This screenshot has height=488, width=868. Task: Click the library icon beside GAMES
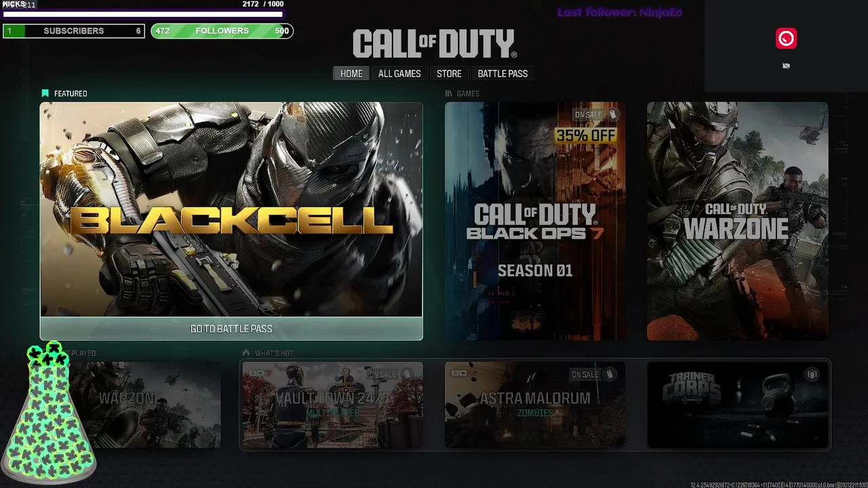coord(448,94)
